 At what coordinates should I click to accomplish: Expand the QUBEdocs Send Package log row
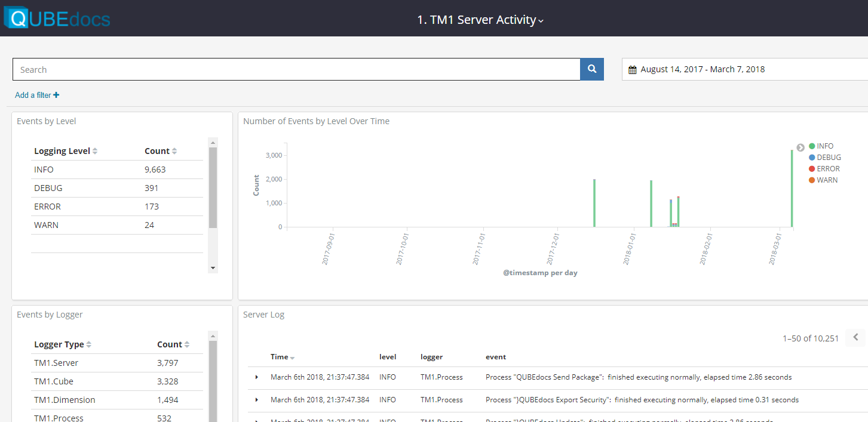257,377
